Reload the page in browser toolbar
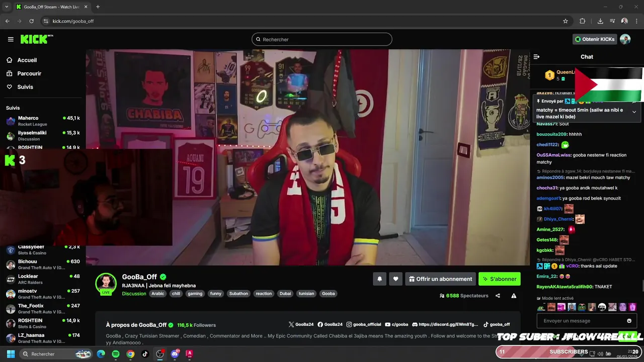 point(31,21)
